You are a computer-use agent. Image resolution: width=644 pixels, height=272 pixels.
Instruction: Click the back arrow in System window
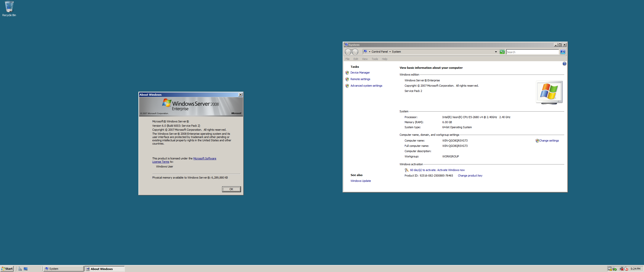pos(348,52)
